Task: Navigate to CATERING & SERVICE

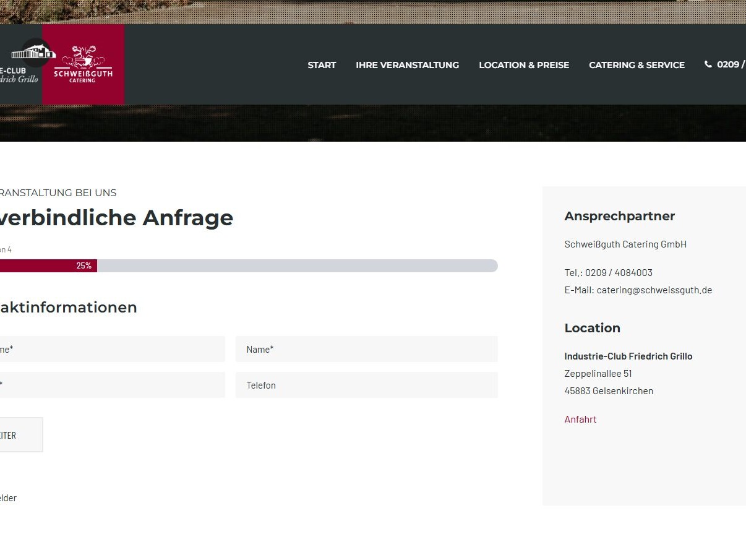Action: coord(637,65)
